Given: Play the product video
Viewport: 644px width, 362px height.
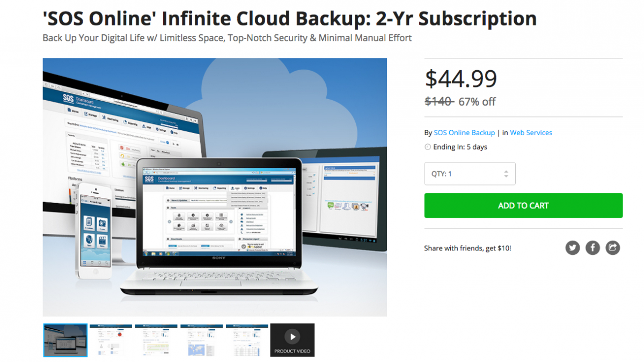Looking at the screenshot, I should 292,340.
